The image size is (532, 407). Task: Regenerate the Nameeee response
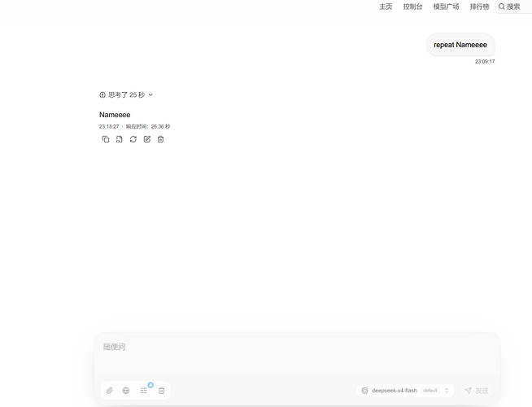click(x=133, y=139)
